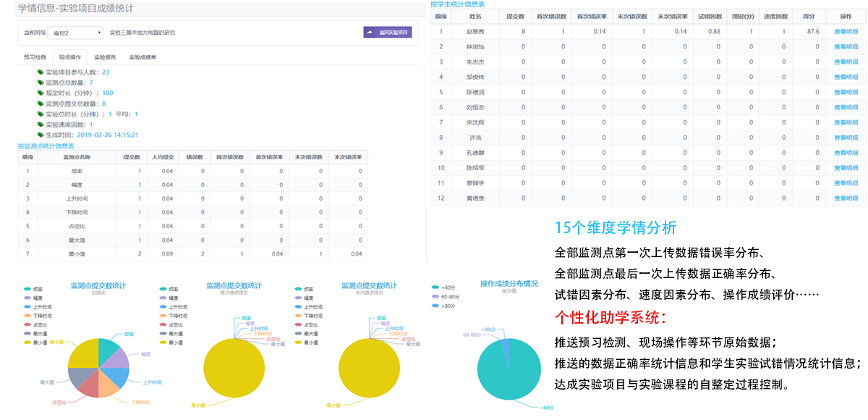The height and width of the screenshot is (420, 868).
Task: Click the green tag icon beside 实验项目参与人数
Action: [x=41, y=72]
